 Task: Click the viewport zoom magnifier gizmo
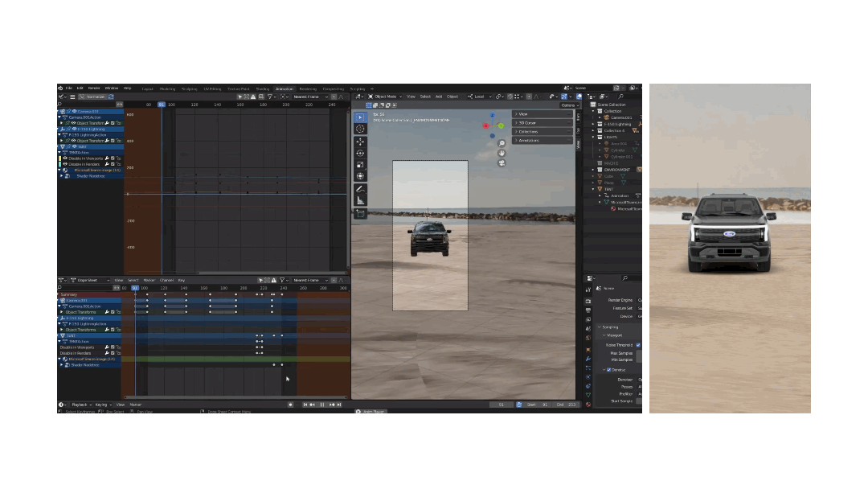pyautogui.click(x=502, y=143)
